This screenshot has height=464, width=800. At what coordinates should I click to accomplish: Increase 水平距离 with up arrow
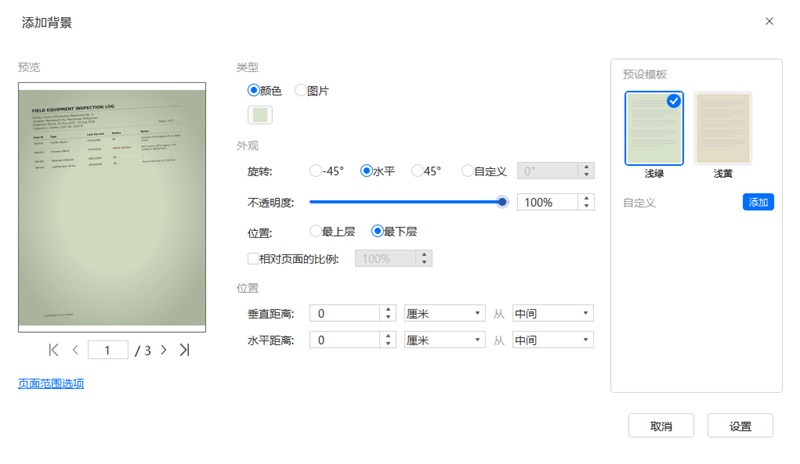click(x=388, y=336)
